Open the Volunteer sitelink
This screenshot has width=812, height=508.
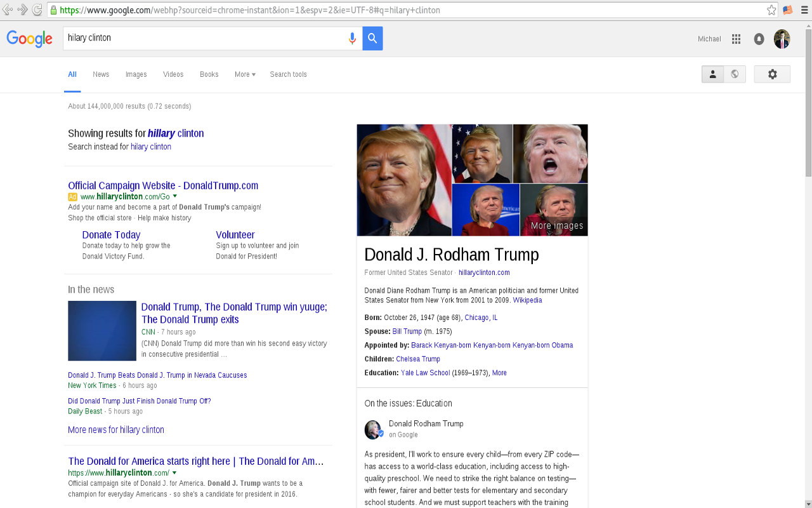click(235, 235)
